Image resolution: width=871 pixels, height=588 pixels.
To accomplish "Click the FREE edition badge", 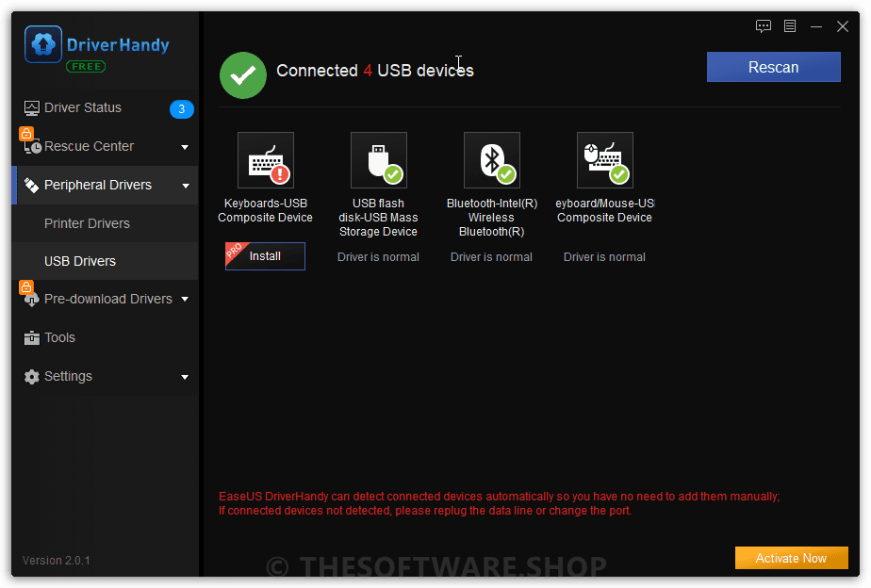I will click(x=86, y=67).
